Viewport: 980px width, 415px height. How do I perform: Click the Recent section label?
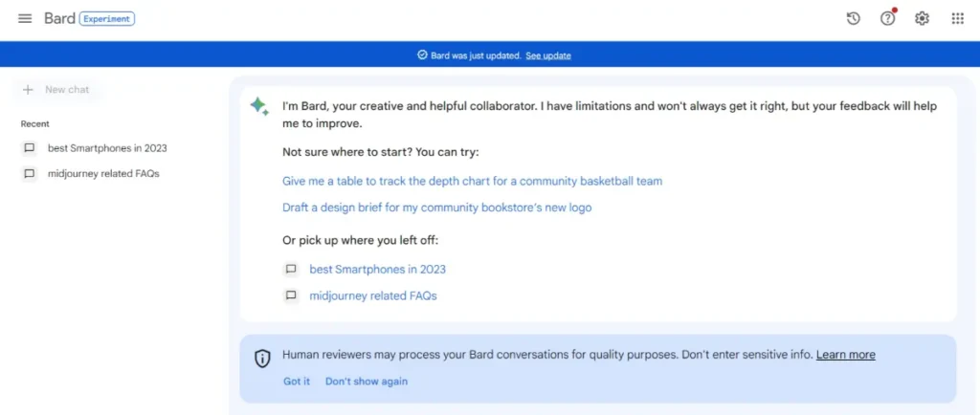pos(35,124)
